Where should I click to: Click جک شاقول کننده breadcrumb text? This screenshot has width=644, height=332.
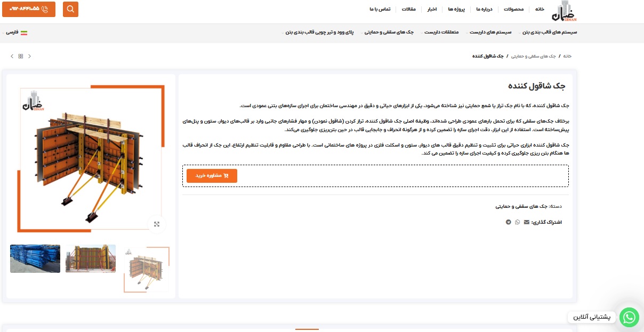(488, 56)
